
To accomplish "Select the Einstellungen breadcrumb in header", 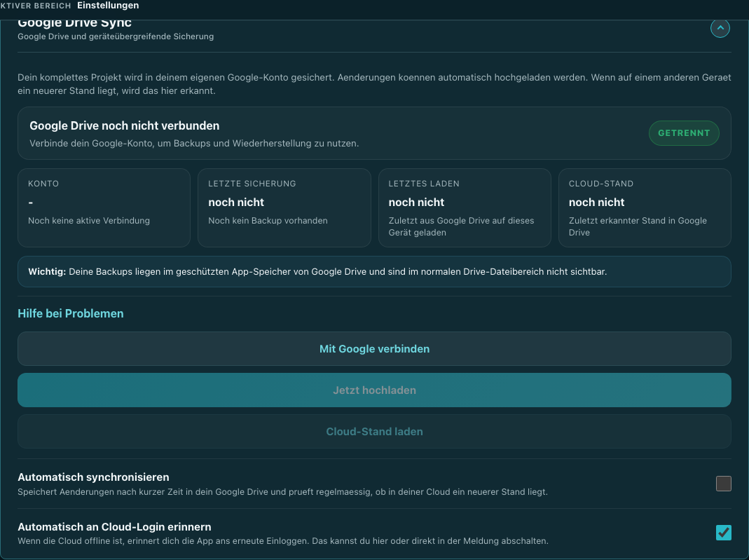I will pyautogui.click(x=108, y=5).
